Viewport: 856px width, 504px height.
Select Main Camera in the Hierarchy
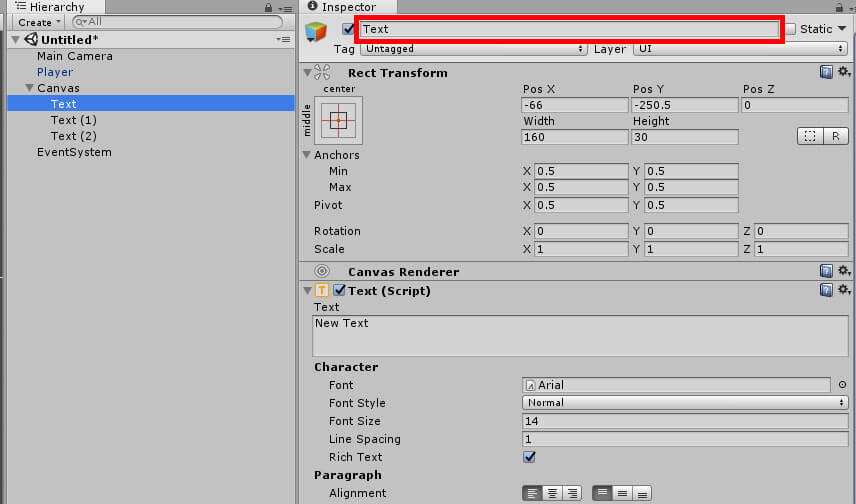coord(75,56)
